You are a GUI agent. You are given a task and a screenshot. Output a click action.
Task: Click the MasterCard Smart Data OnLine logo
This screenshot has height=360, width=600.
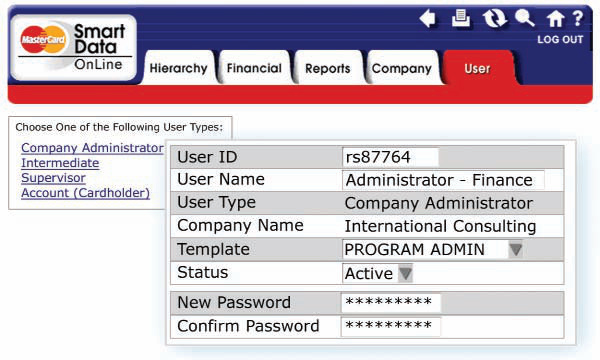pos(73,48)
